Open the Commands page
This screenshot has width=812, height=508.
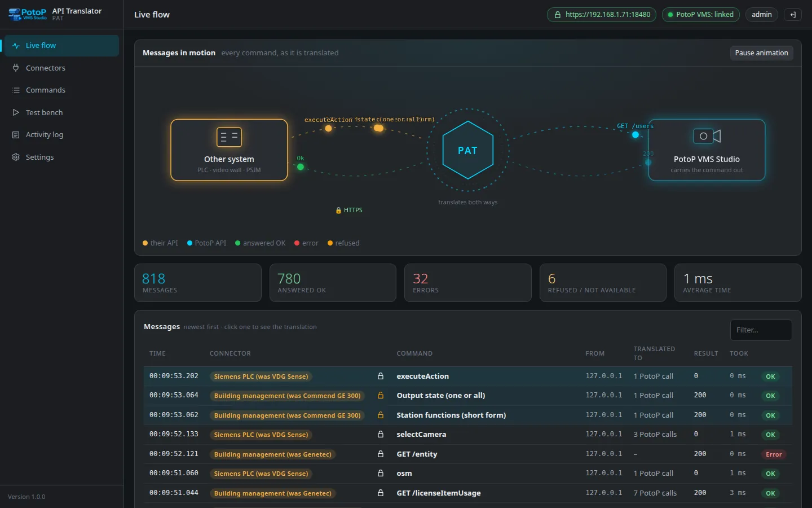(61, 90)
